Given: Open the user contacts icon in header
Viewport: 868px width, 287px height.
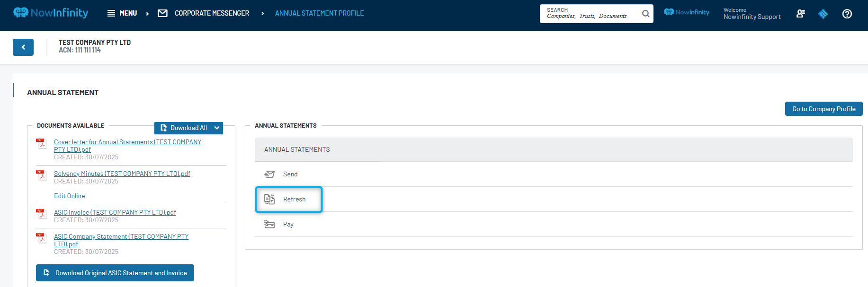Looking at the screenshot, I should coord(800,14).
